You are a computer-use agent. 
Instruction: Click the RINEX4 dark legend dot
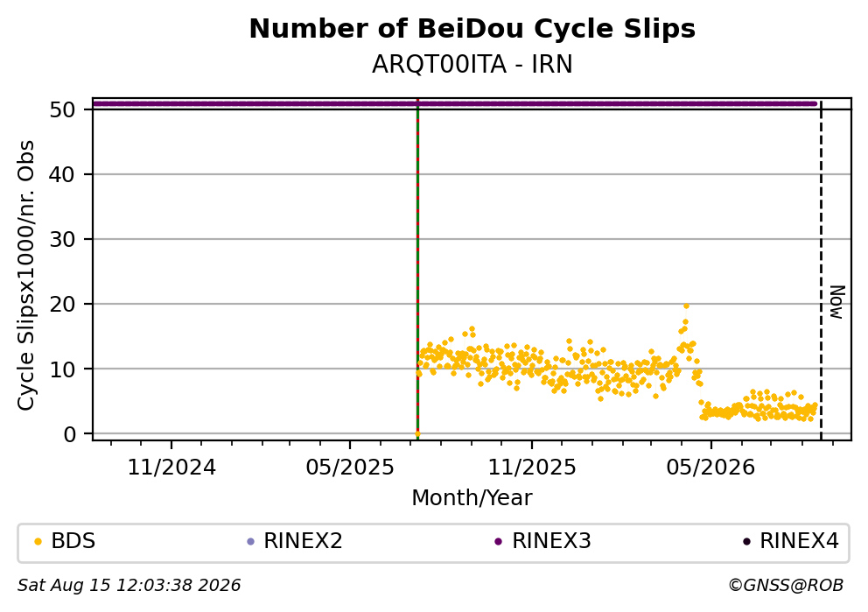click(x=746, y=542)
